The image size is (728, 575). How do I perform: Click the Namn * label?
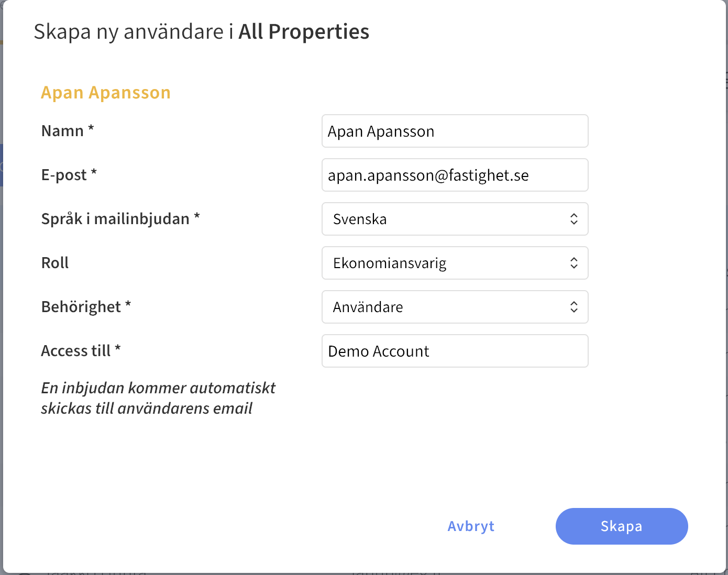click(x=68, y=130)
